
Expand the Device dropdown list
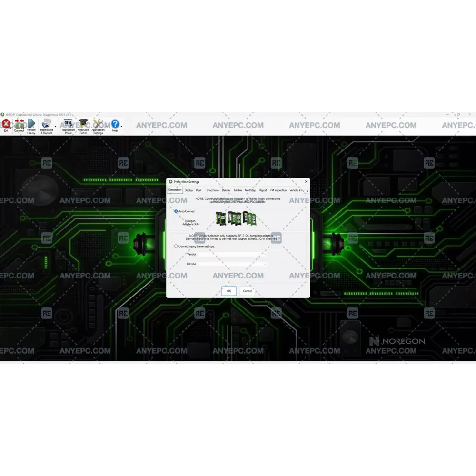click(x=232, y=264)
